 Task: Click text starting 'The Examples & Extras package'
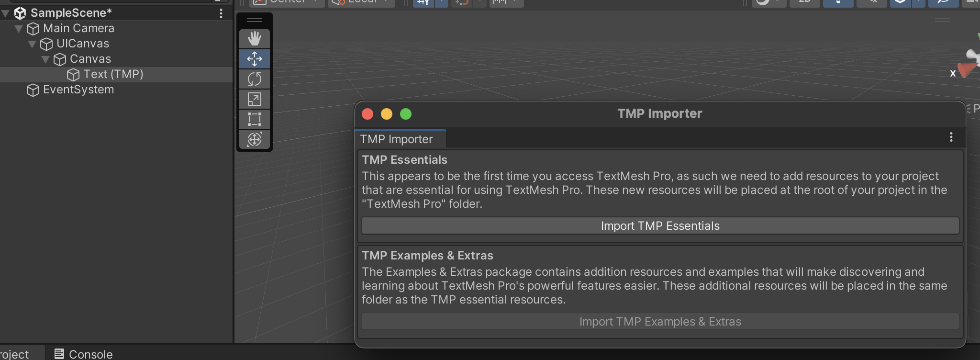coord(655,286)
